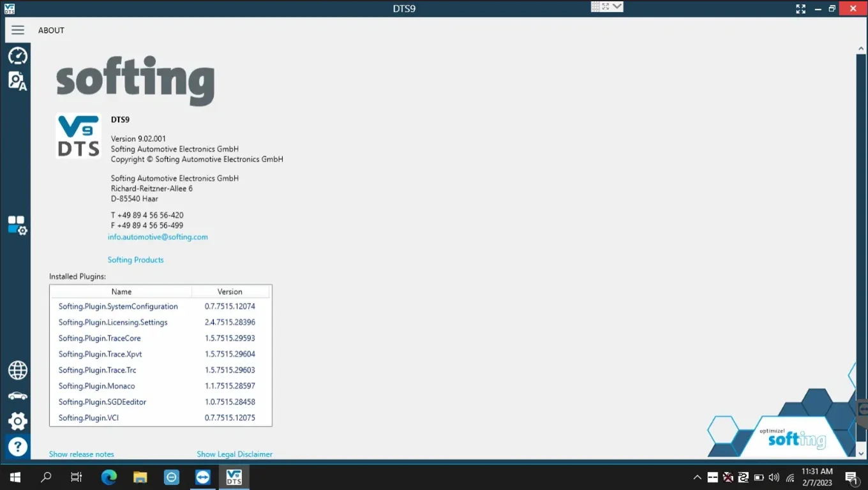Select the car icon in sidebar
The width and height of the screenshot is (868, 490).
pos(17,396)
